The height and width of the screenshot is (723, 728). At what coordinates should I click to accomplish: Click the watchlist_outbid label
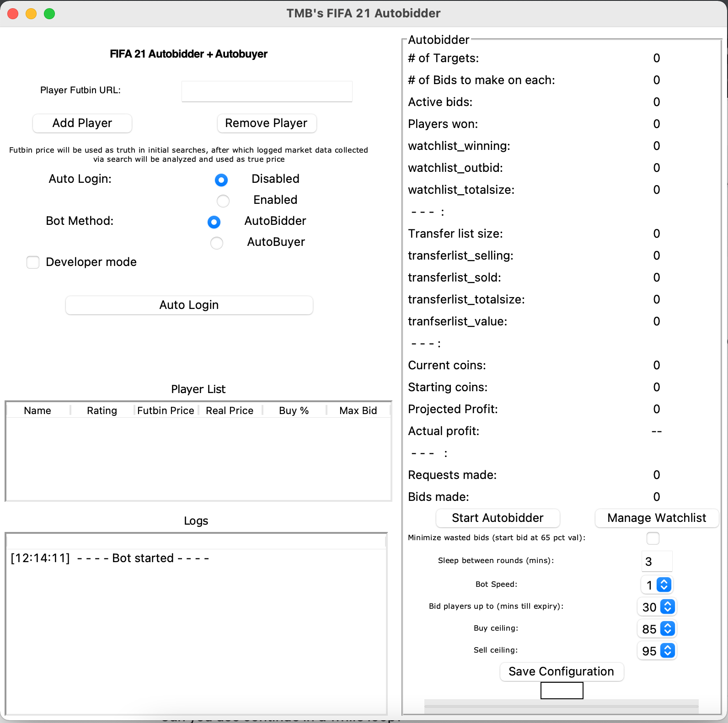(455, 168)
